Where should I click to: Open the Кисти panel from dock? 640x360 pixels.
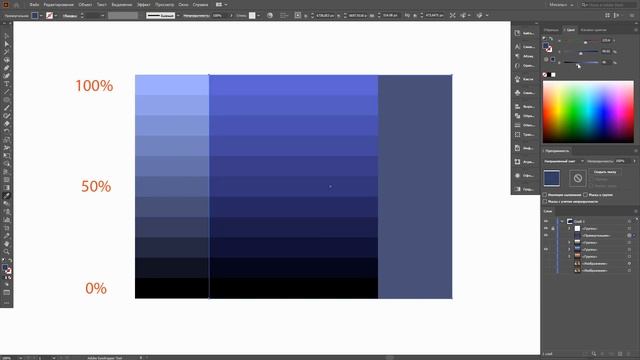click(524, 79)
